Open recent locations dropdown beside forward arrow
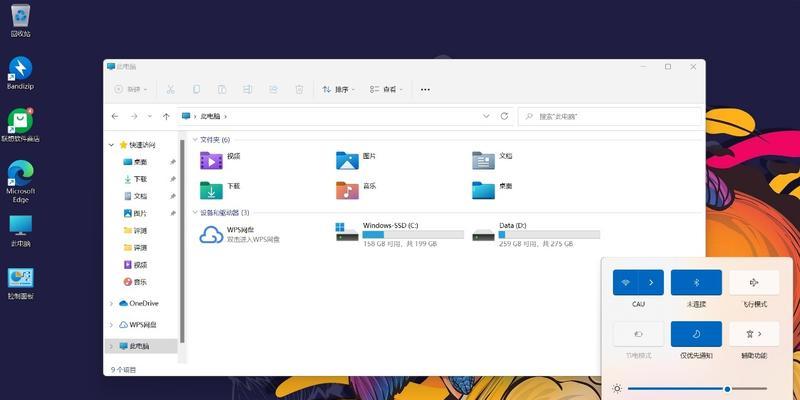Screen dimensions: 800x400 149,116
